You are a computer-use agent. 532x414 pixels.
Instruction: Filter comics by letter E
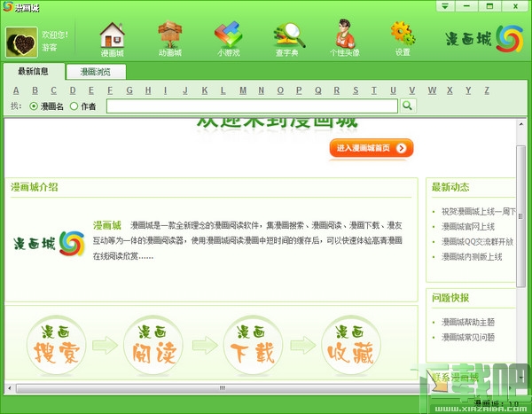point(91,90)
